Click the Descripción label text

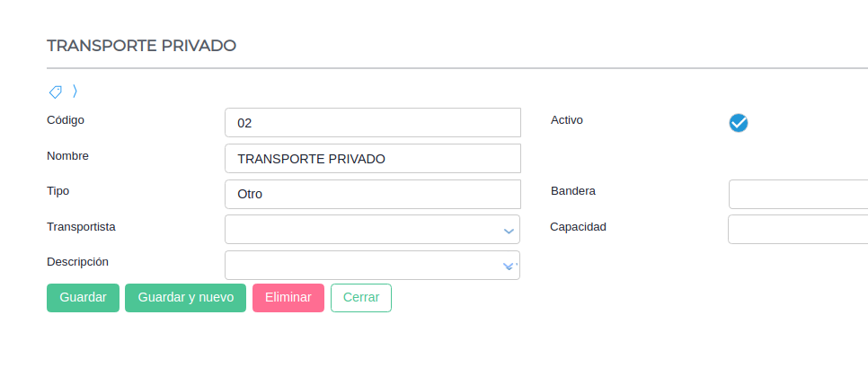(77, 262)
